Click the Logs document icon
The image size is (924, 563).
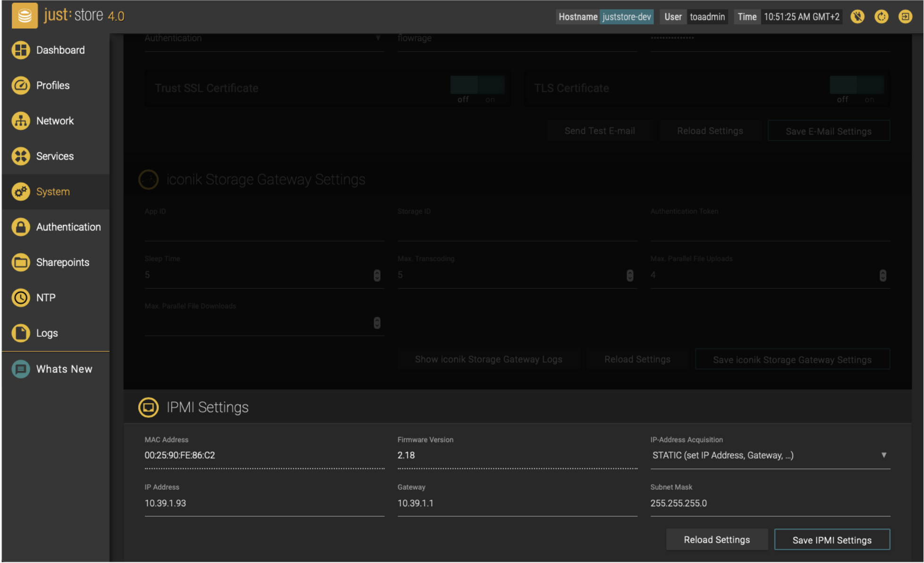coord(21,333)
